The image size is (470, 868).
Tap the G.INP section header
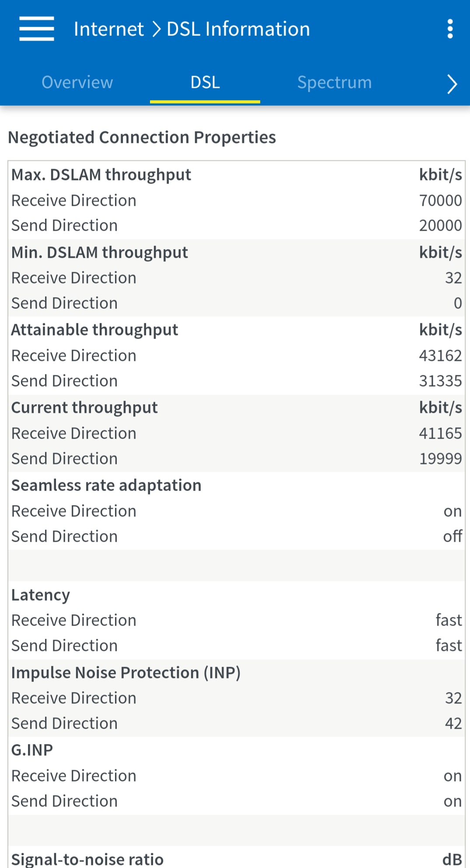coord(32,750)
